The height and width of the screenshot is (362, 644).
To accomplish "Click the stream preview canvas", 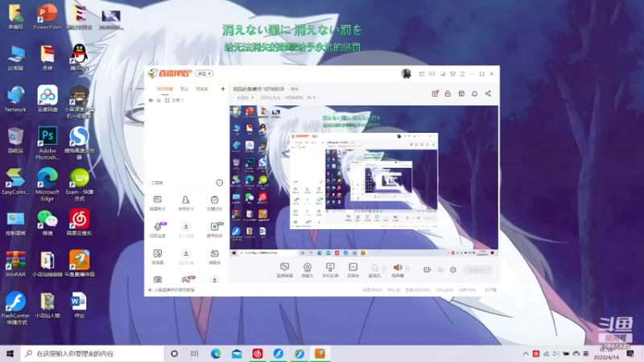I will [364, 181].
